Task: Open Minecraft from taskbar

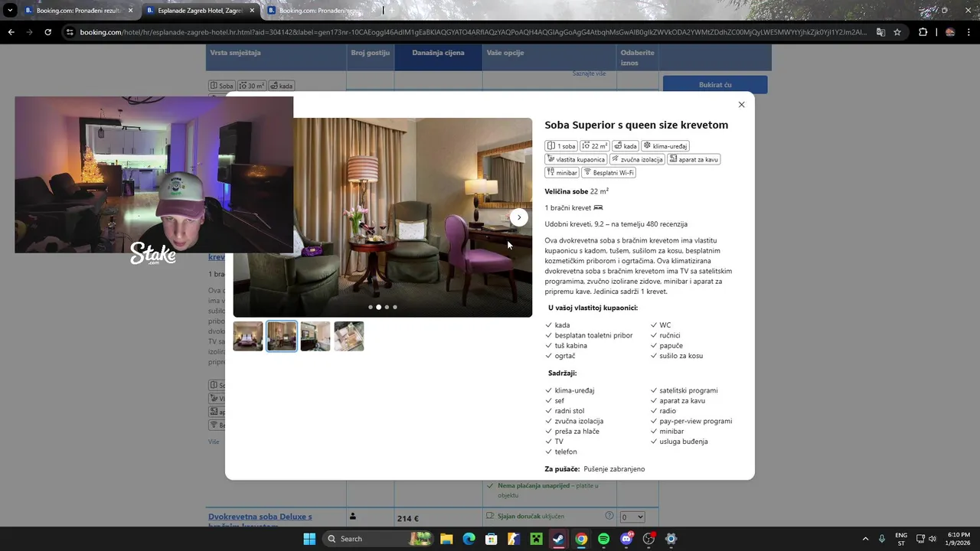Action: click(537, 539)
